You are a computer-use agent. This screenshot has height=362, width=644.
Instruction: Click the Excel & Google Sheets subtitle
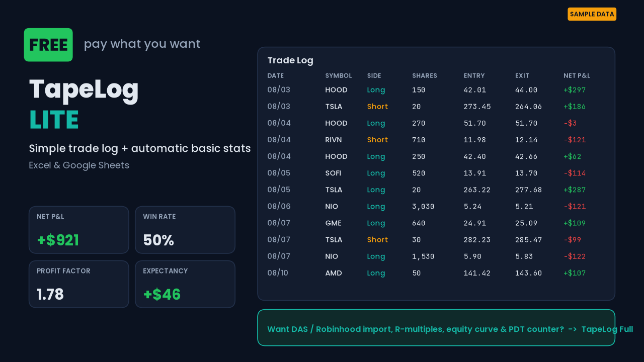[79, 165]
